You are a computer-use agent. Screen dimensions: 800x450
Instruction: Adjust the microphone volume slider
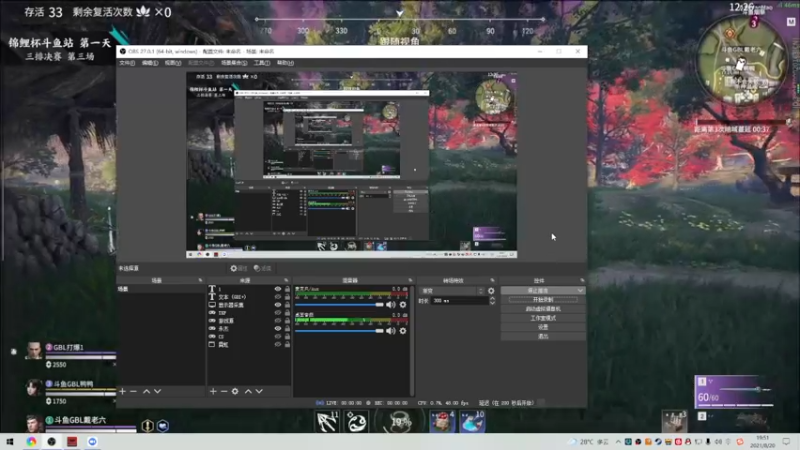(x=339, y=305)
